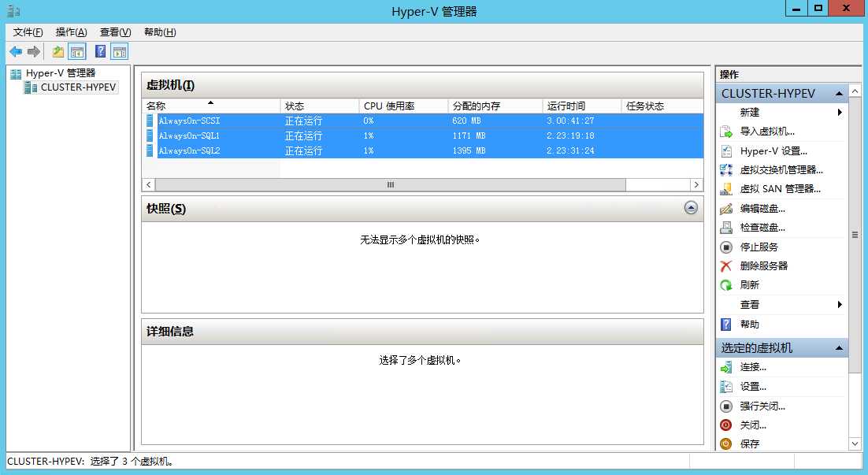
Task: Open 虚拟交换机管理器... action
Action: 781,170
